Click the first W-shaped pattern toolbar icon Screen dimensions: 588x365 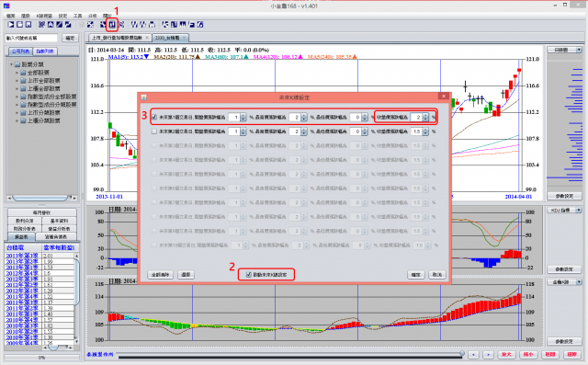tap(134, 25)
